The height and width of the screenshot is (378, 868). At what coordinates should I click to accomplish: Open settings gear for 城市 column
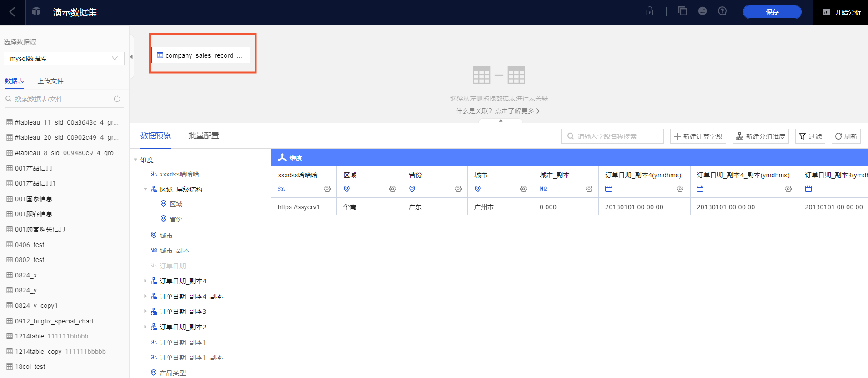(x=523, y=189)
